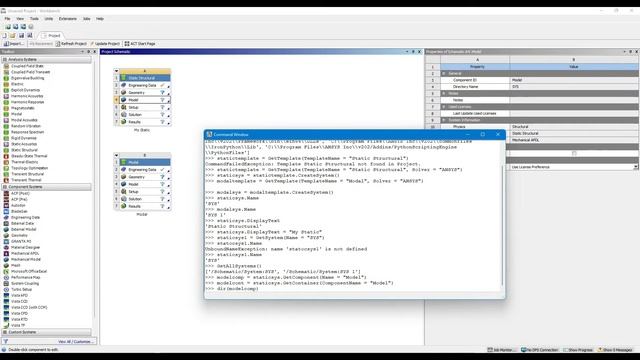Select GRANTA MI component
This screenshot has height=360, width=640.
(x=21, y=242)
